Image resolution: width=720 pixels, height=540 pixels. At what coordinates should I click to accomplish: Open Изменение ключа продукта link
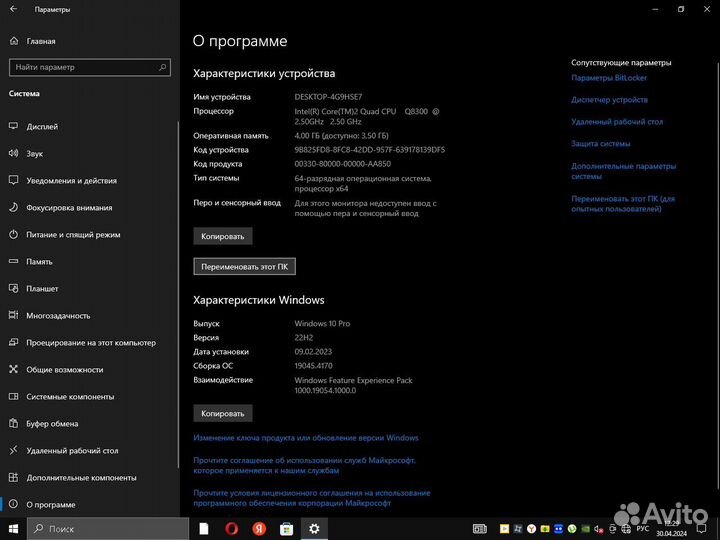click(x=306, y=438)
